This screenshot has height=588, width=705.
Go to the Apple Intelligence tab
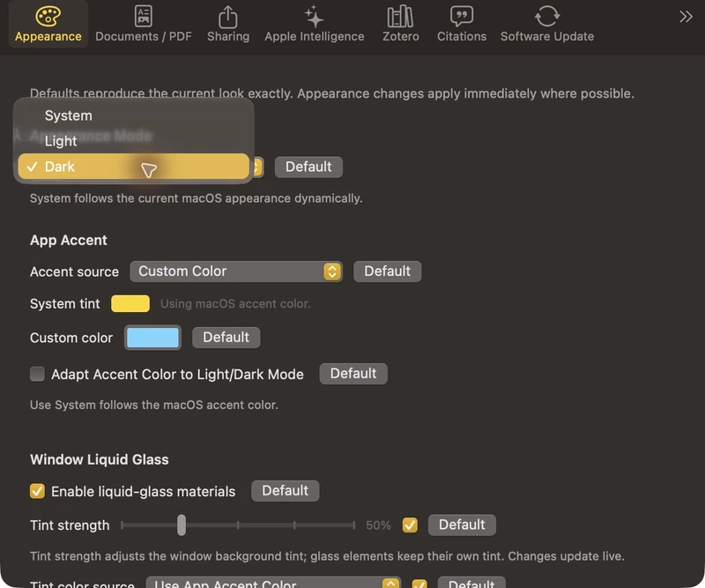click(315, 25)
